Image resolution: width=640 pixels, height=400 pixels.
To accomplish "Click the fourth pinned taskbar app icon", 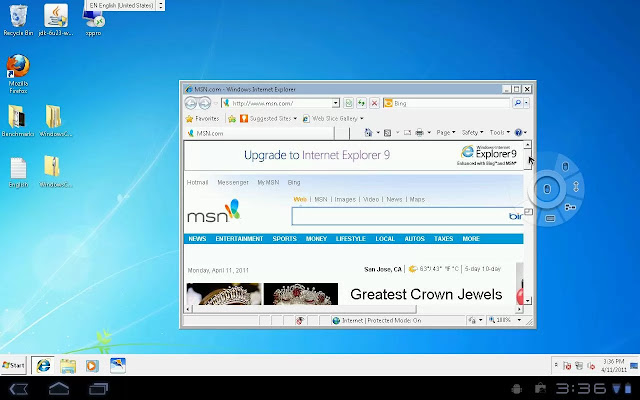I will click(118, 366).
